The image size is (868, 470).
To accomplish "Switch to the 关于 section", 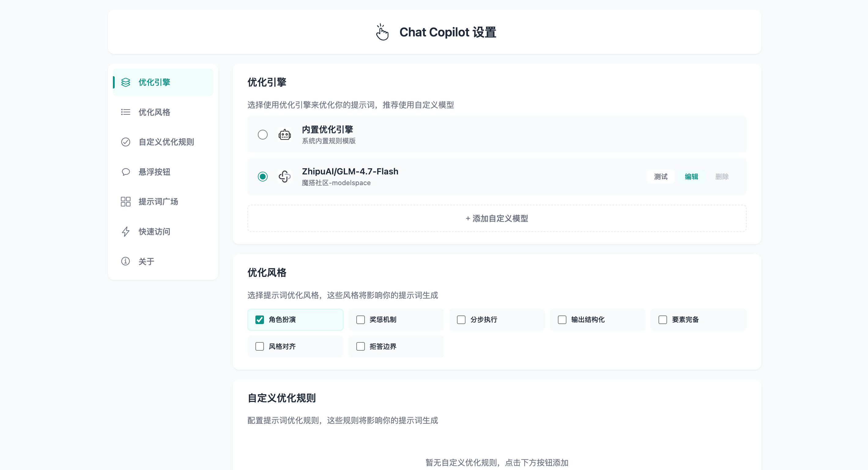I will (x=146, y=261).
